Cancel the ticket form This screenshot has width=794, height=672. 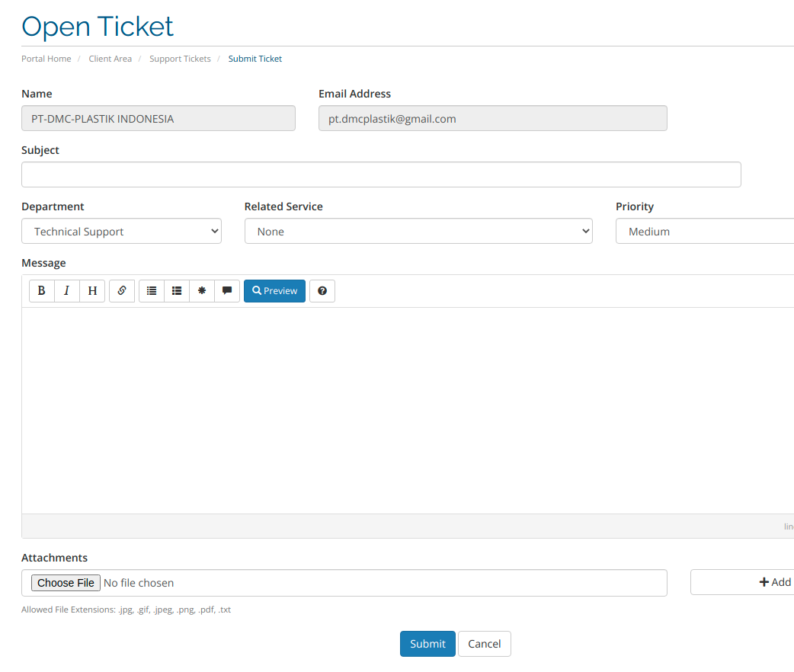coord(484,644)
